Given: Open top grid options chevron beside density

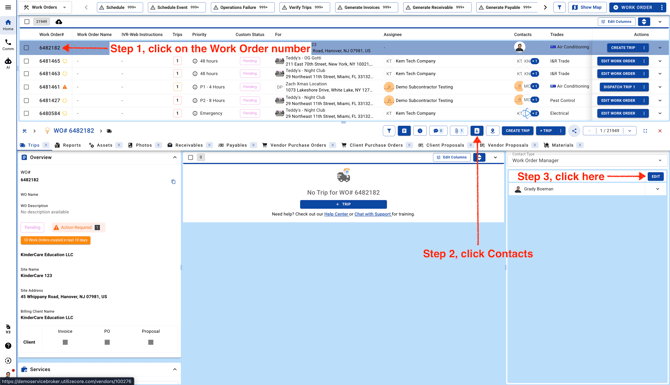Looking at the screenshot, I should click(x=660, y=21).
